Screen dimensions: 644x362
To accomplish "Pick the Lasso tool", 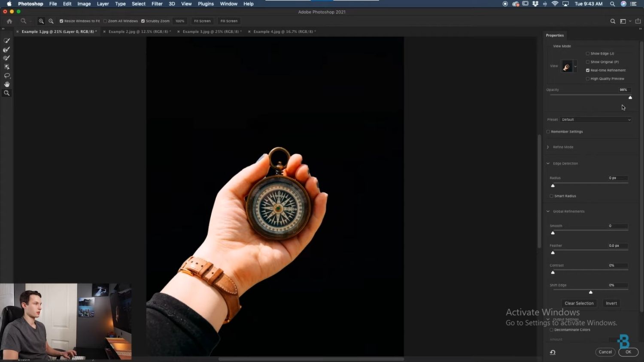I will click(6, 75).
